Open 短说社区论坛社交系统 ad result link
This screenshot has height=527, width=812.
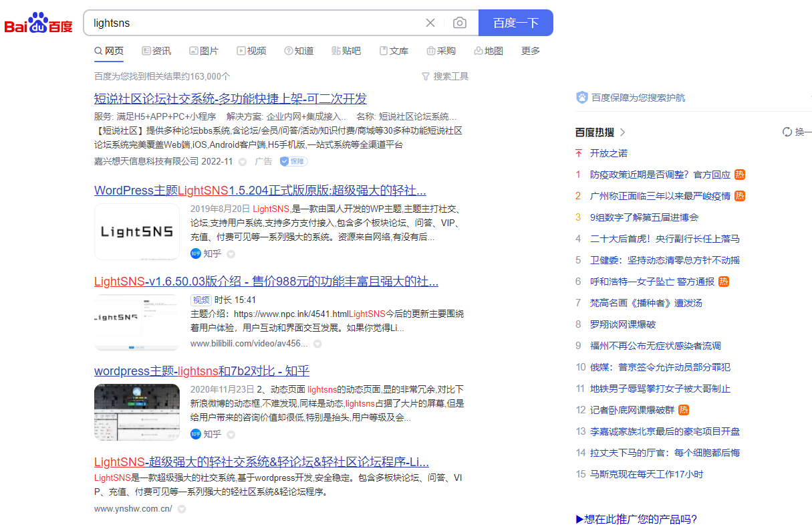click(231, 99)
